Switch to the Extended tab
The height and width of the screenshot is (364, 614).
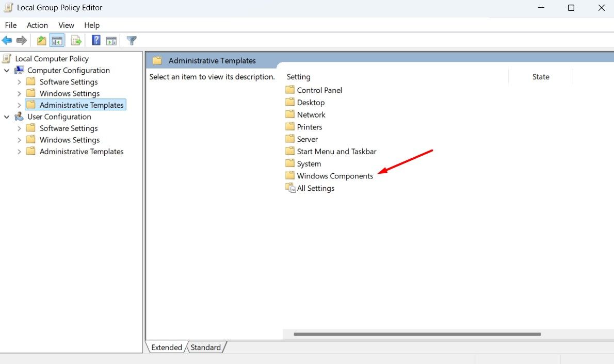(x=167, y=347)
